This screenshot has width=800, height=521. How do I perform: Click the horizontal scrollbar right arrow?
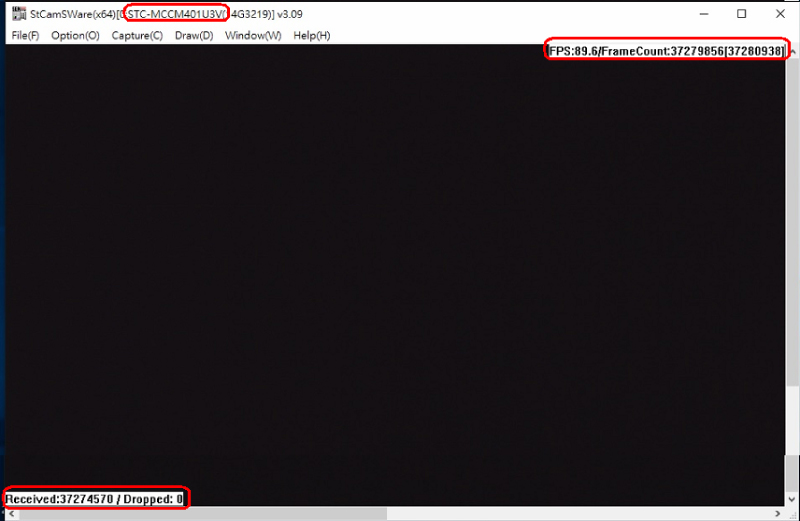point(777,514)
